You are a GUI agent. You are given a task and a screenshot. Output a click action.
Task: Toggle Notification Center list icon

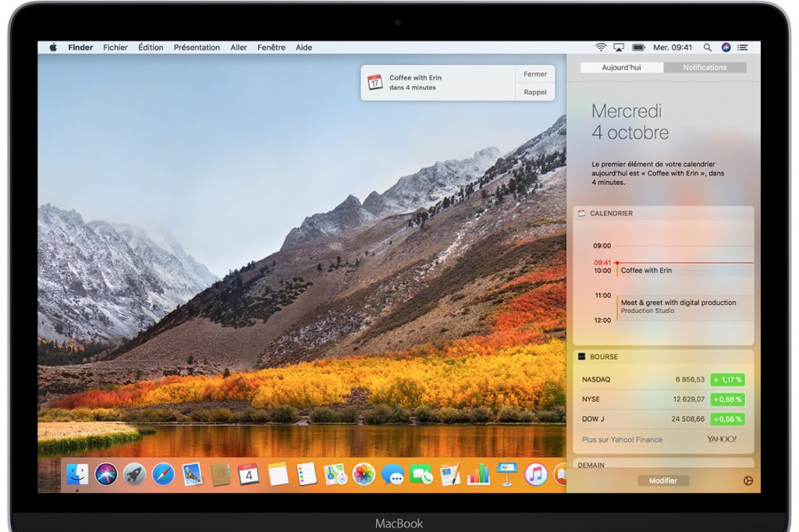pyautogui.click(x=743, y=48)
